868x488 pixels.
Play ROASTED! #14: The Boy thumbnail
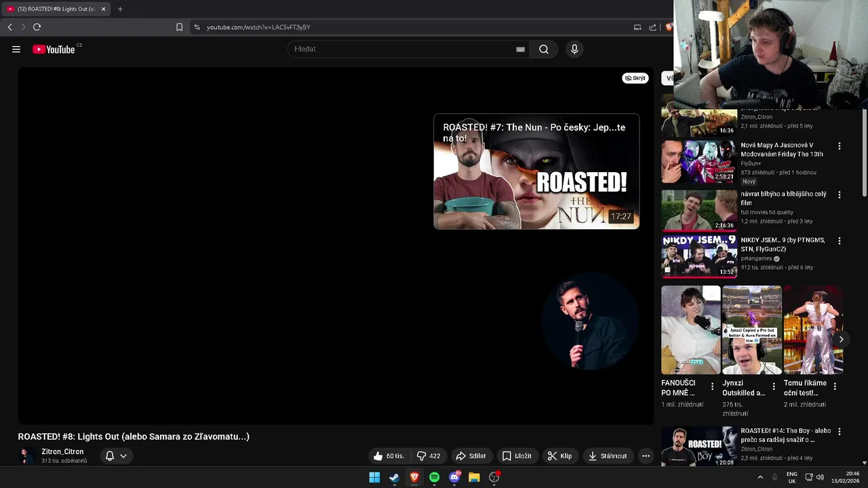click(699, 446)
